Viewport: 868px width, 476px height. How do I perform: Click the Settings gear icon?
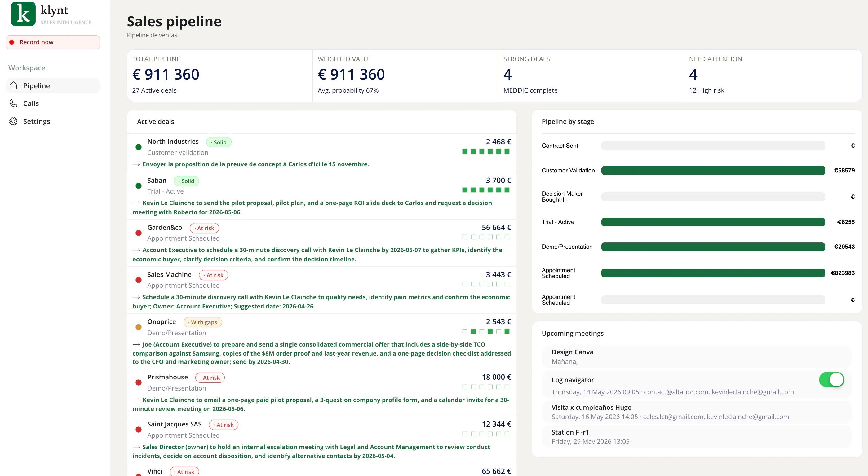[x=13, y=121]
